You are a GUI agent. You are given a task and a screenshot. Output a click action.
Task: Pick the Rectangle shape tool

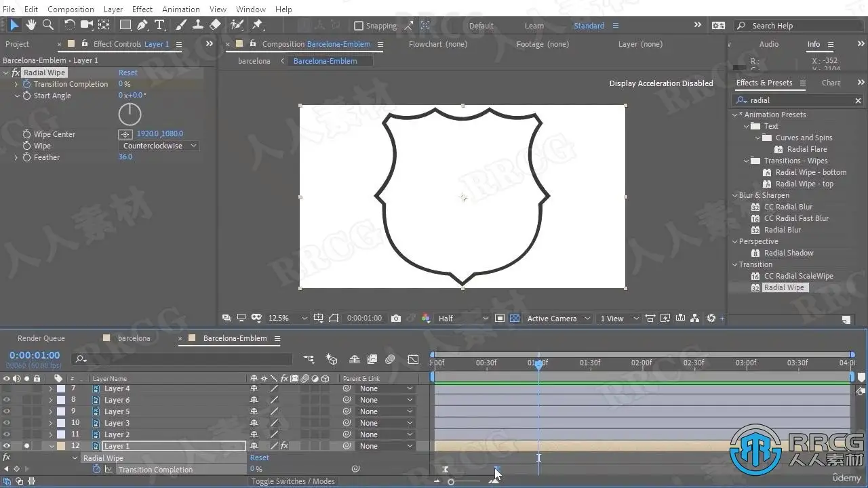pos(125,25)
